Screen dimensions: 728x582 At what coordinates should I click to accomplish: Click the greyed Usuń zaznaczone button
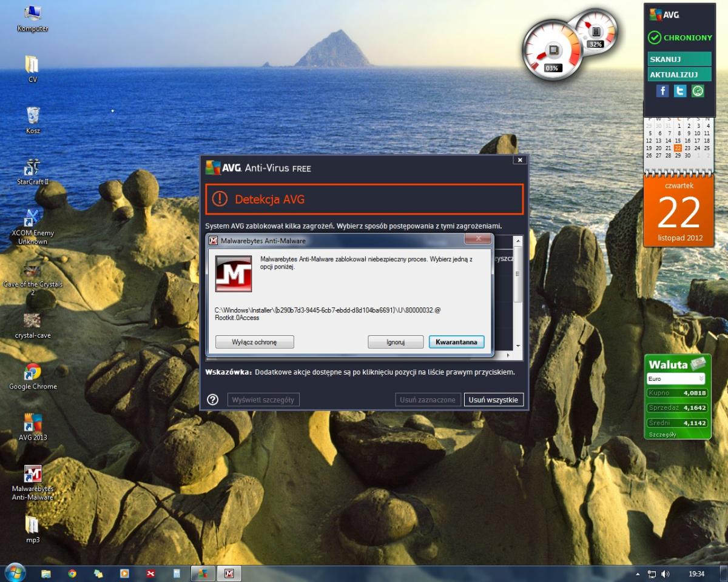(427, 400)
